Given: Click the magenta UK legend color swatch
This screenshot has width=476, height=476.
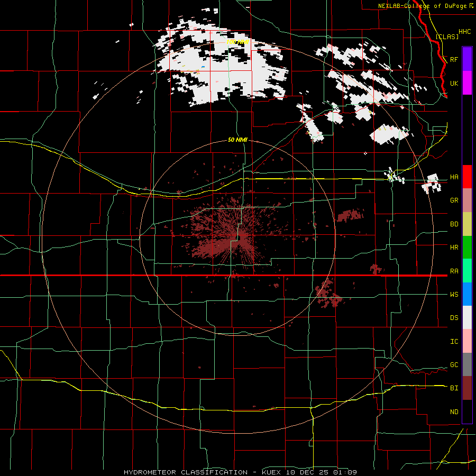Looking at the screenshot, I should (x=467, y=83).
